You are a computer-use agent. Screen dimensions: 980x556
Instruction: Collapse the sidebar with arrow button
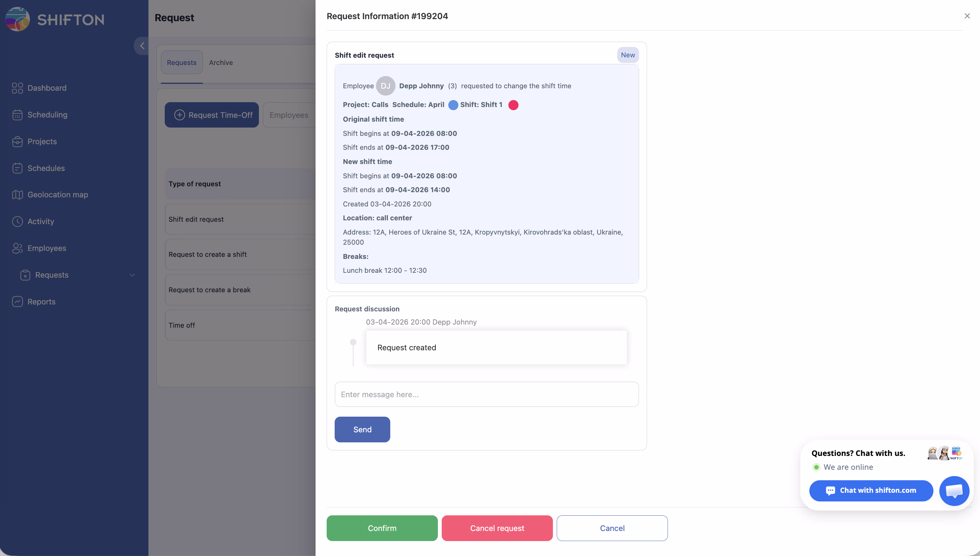point(142,46)
